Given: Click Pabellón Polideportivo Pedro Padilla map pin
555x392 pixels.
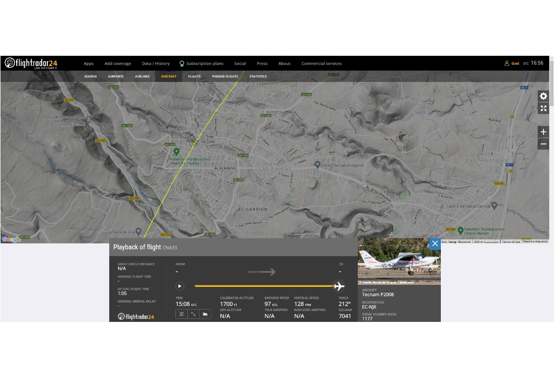Looking at the screenshot, I should point(176,152).
